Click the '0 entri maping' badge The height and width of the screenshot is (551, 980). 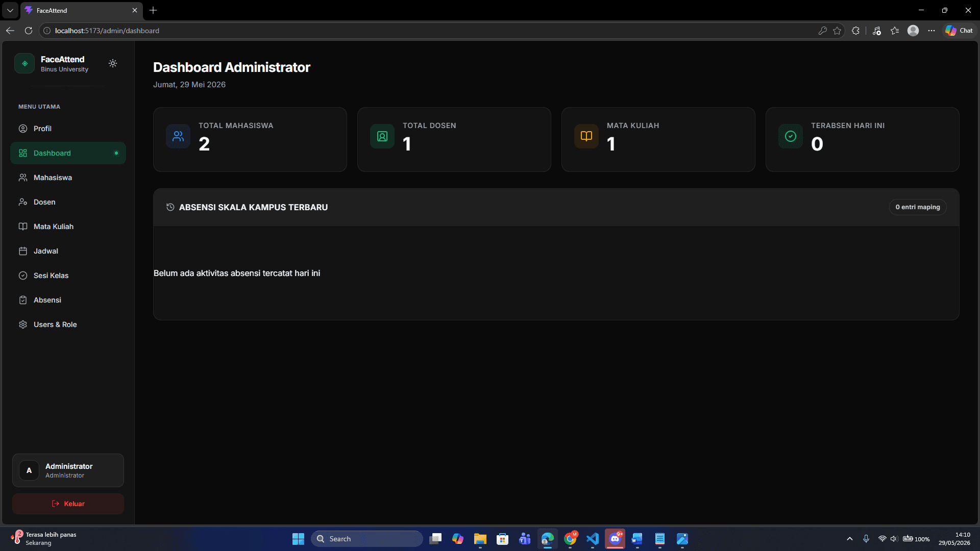[918, 207]
